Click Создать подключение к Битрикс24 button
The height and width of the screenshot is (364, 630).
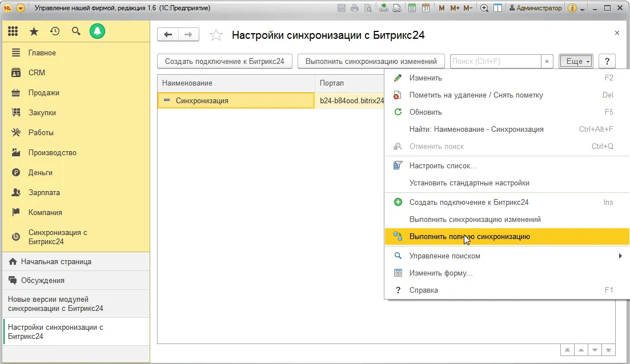click(x=224, y=62)
